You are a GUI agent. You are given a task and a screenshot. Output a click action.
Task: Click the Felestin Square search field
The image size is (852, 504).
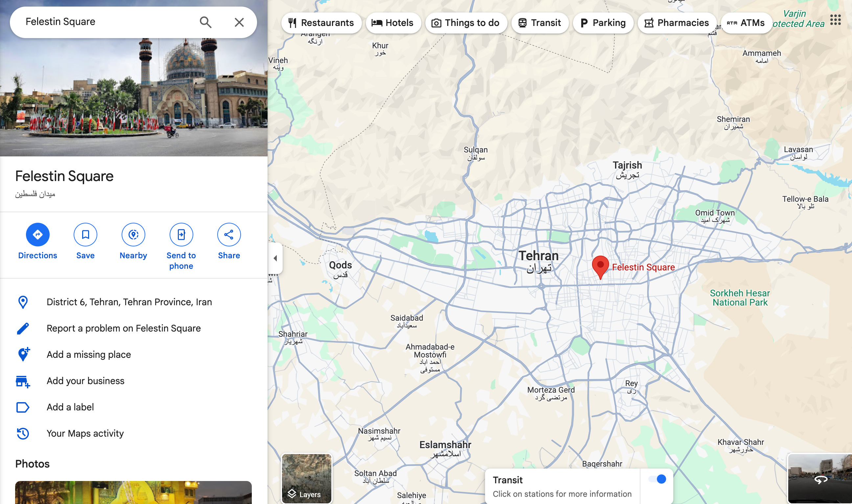109,22
